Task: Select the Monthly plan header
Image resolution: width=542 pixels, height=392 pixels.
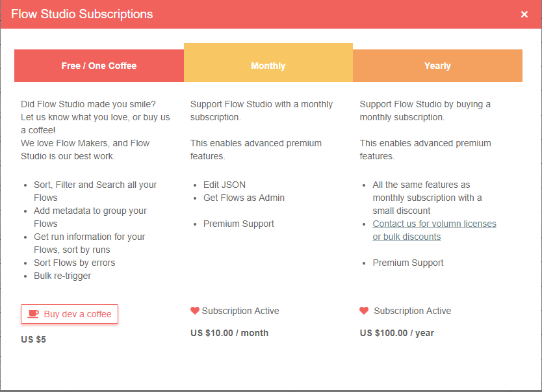Action: pyautogui.click(x=268, y=66)
